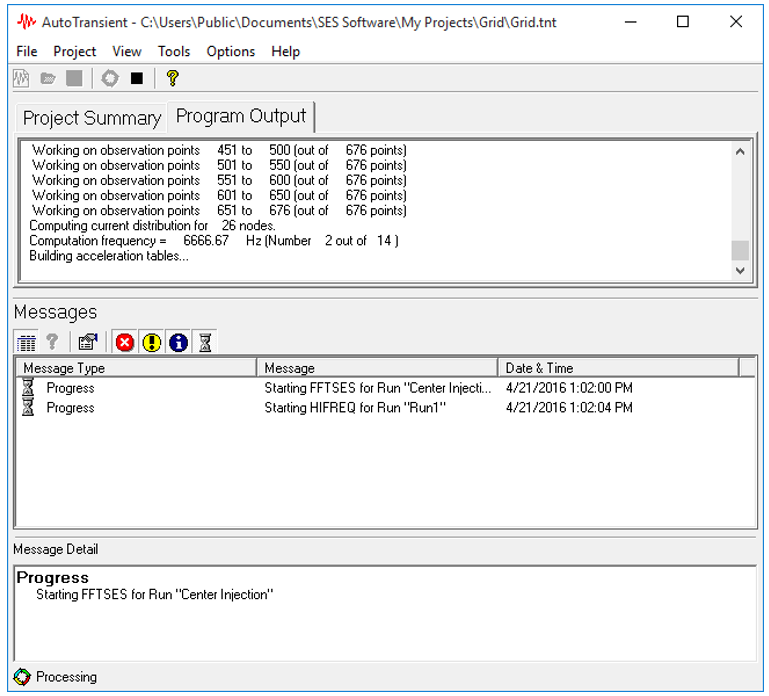Image resolution: width=769 pixels, height=696 pixels.
Task: Close the AutoTransient window
Action: pyautogui.click(x=736, y=22)
